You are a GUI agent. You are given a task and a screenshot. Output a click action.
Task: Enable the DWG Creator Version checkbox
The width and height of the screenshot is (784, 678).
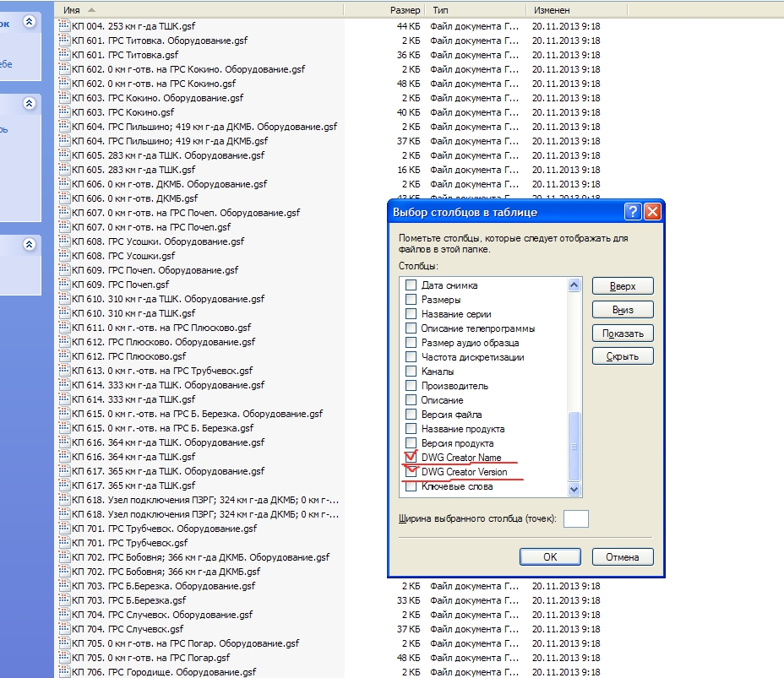coord(411,472)
